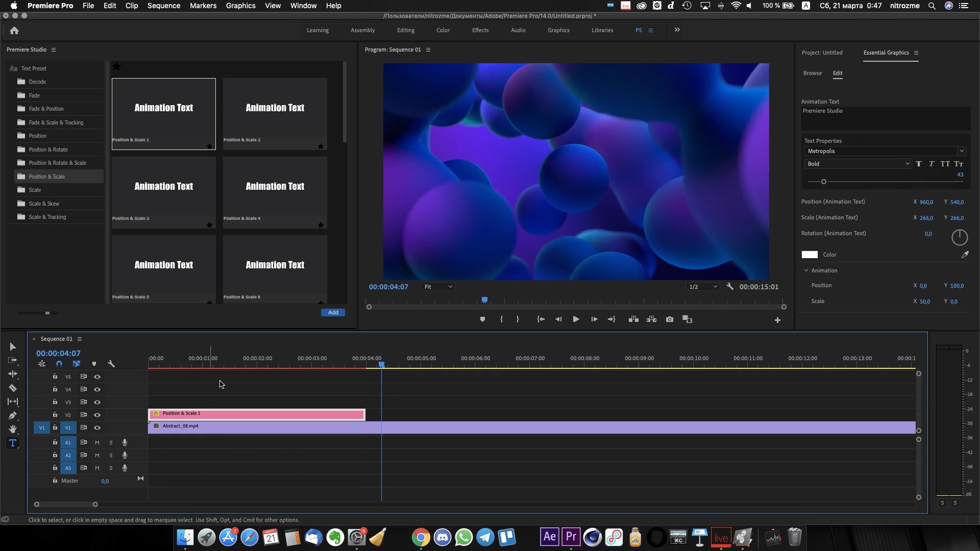The width and height of the screenshot is (980, 551).
Task: Click the Track Select Forward tool
Action: click(x=12, y=360)
